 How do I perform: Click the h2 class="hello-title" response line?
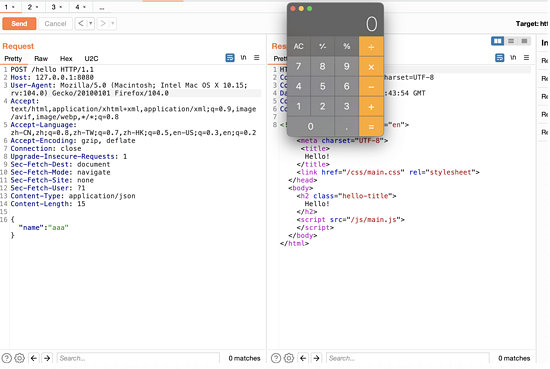coord(347,196)
